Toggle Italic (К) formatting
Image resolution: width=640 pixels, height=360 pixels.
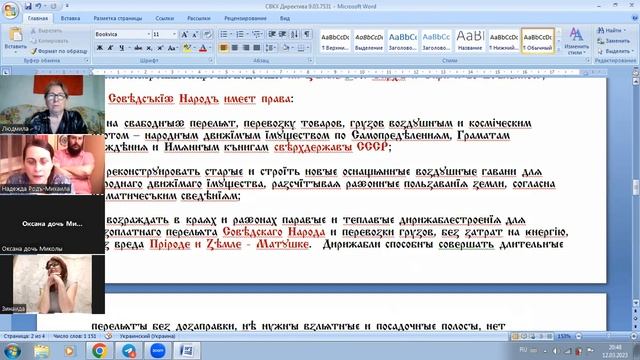click(110, 48)
